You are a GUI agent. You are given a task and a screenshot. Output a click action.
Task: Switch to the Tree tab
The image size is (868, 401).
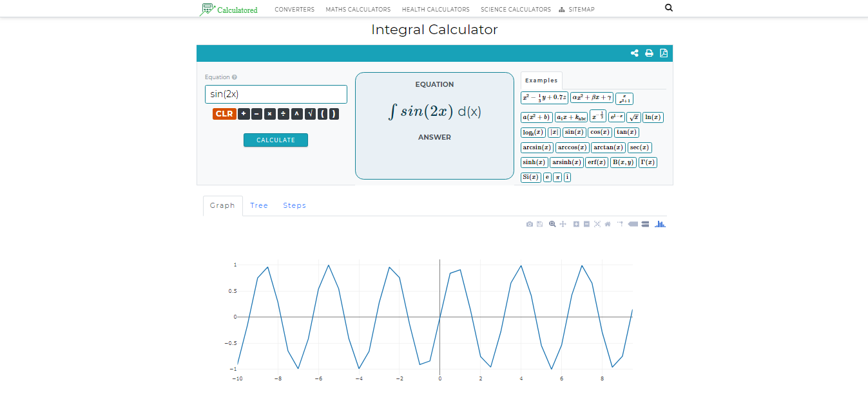click(259, 206)
